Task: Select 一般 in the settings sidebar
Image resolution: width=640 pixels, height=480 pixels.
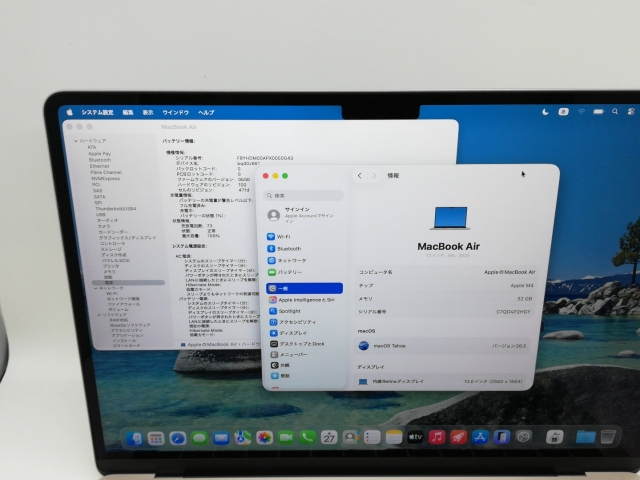Action: tap(304, 289)
